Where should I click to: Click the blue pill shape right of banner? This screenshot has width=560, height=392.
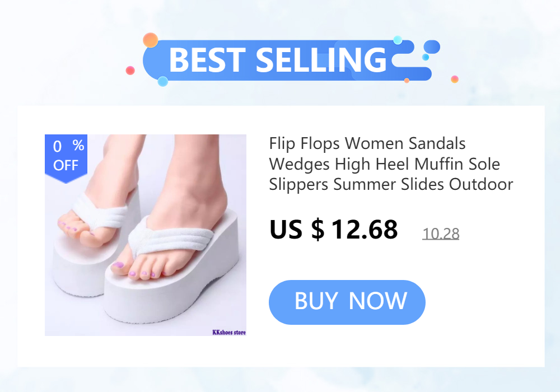pyautogui.click(x=432, y=47)
